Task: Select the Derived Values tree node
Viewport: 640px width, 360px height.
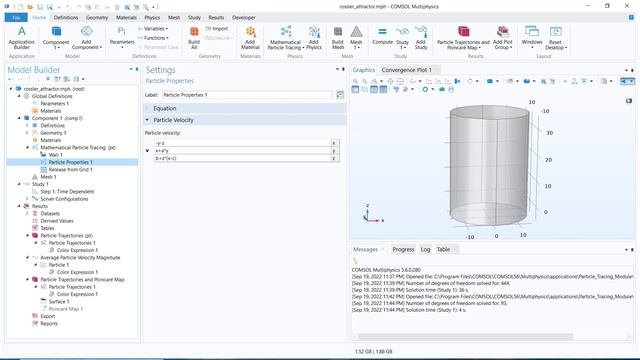Action: (x=57, y=221)
